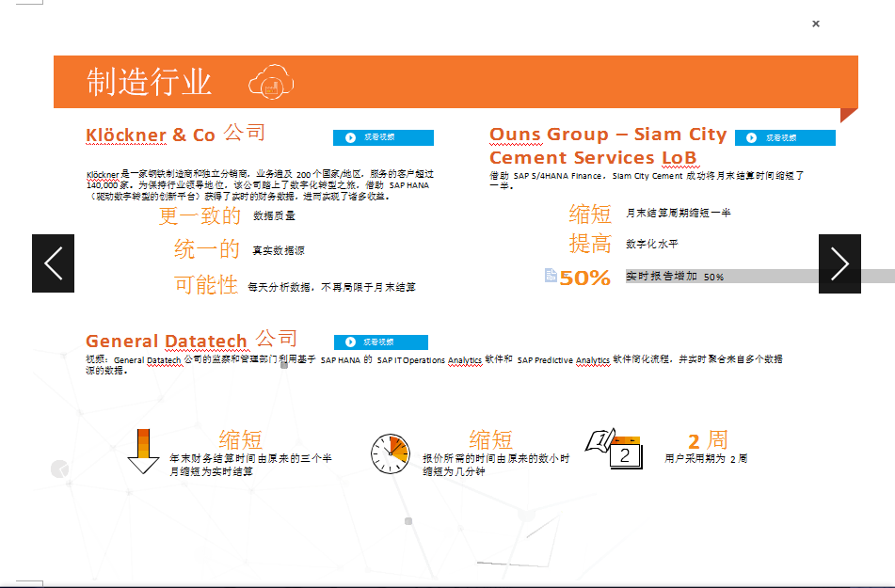Click the Klöckner company description paragraph

pos(260,185)
